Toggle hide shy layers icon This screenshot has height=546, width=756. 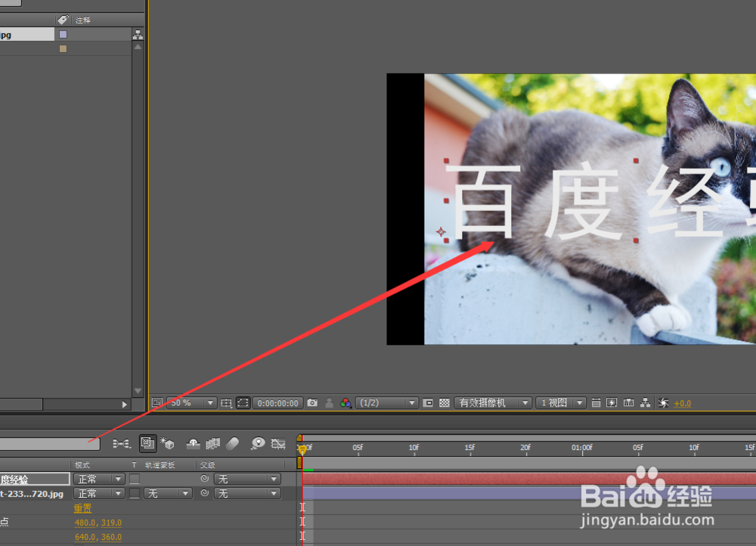[194, 443]
